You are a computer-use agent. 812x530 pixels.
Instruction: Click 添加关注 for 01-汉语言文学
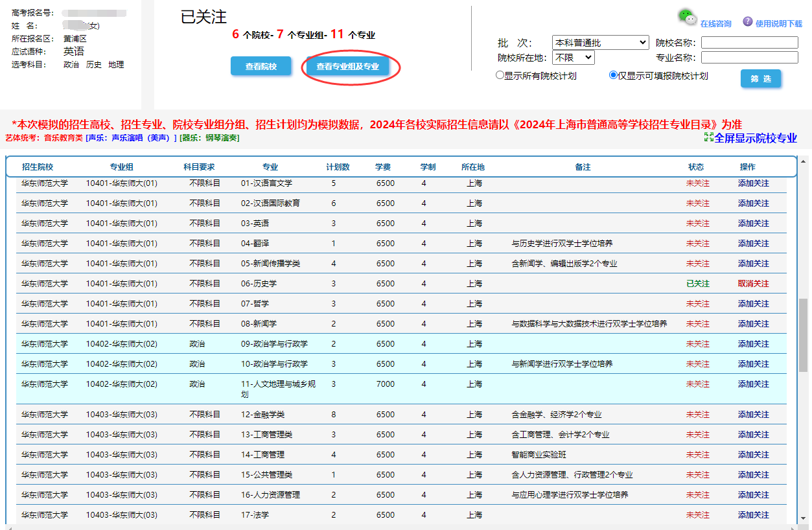pyautogui.click(x=754, y=183)
